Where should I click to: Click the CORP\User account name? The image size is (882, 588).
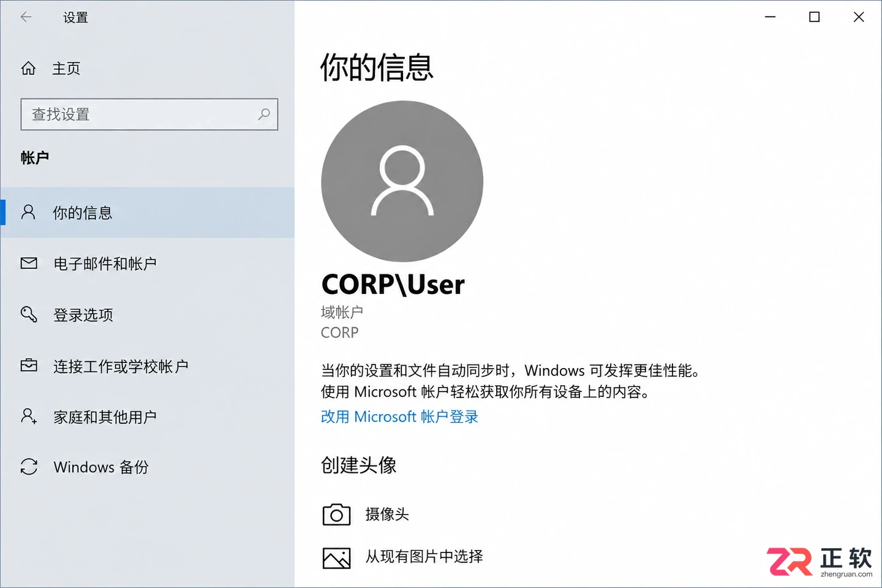pos(393,285)
